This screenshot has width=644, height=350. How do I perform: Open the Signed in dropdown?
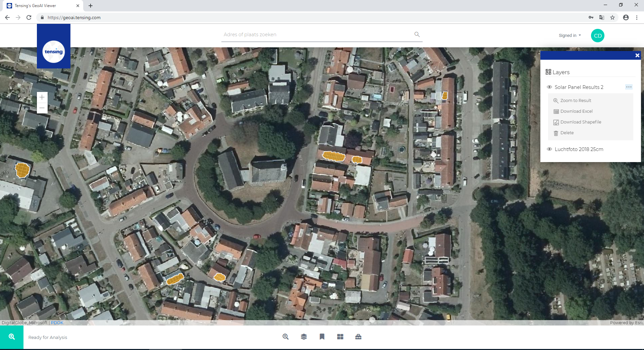point(570,36)
